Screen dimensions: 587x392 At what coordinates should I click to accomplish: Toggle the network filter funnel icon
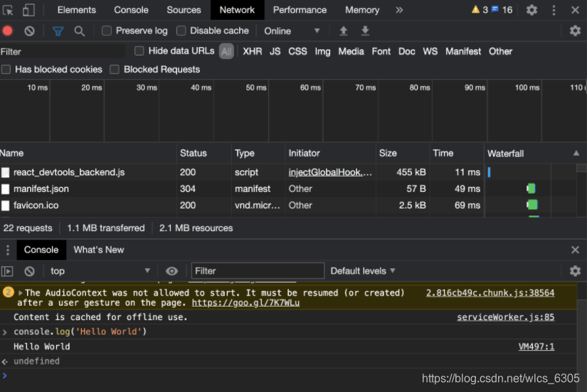(x=58, y=31)
